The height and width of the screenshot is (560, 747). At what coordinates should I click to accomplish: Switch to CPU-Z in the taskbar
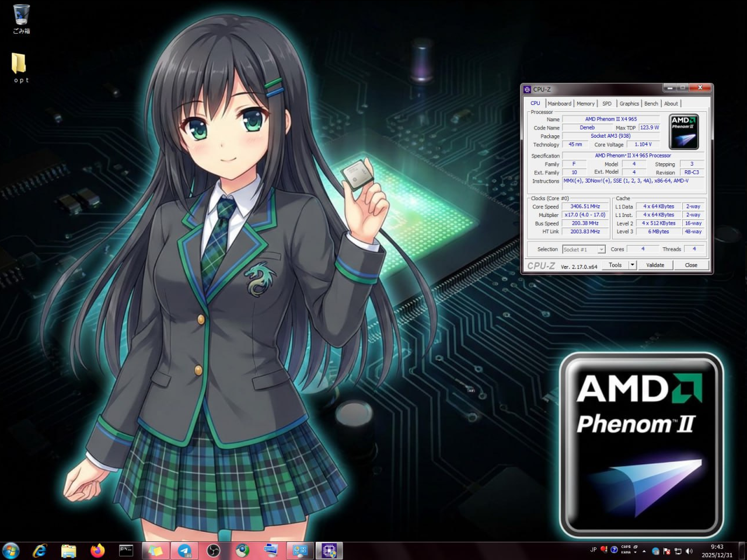coord(329,551)
